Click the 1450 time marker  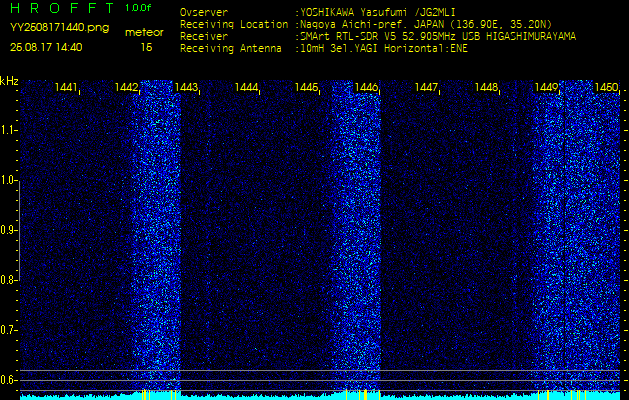pyautogui.click(x=606, y=87)
